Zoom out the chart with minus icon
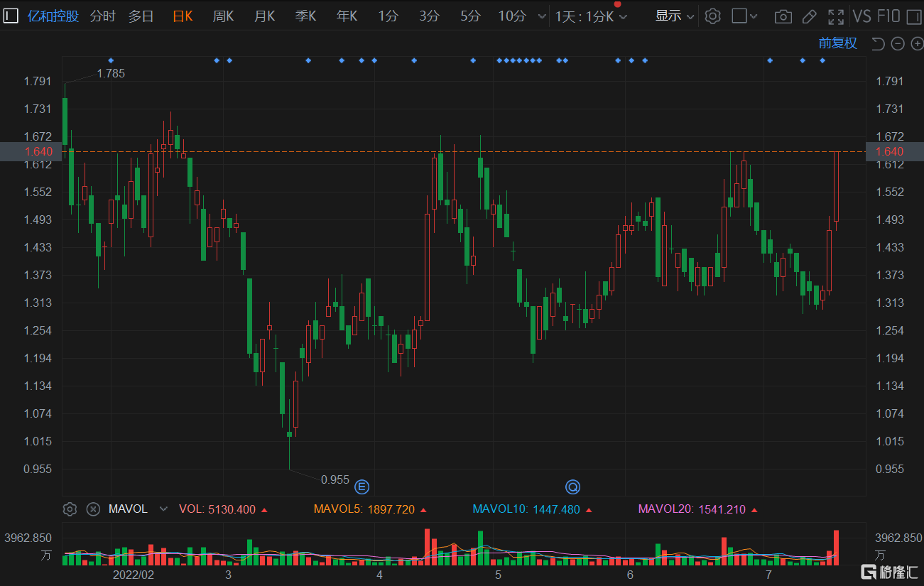 tap(898, 44)
